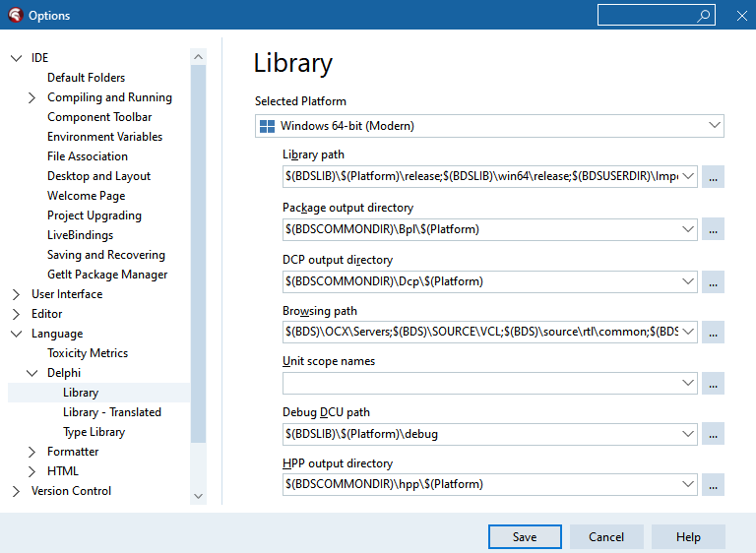The height and width of the screenshot is (553, 756).
Task: Open Project Upgrading settings
Action: pyautogui.click(x=94, y=215)
